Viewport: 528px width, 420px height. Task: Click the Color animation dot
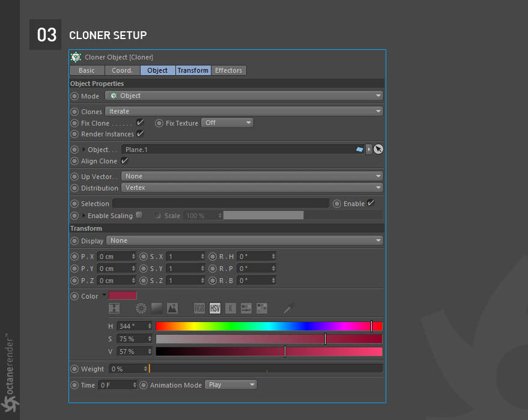(x=74, y=296)
